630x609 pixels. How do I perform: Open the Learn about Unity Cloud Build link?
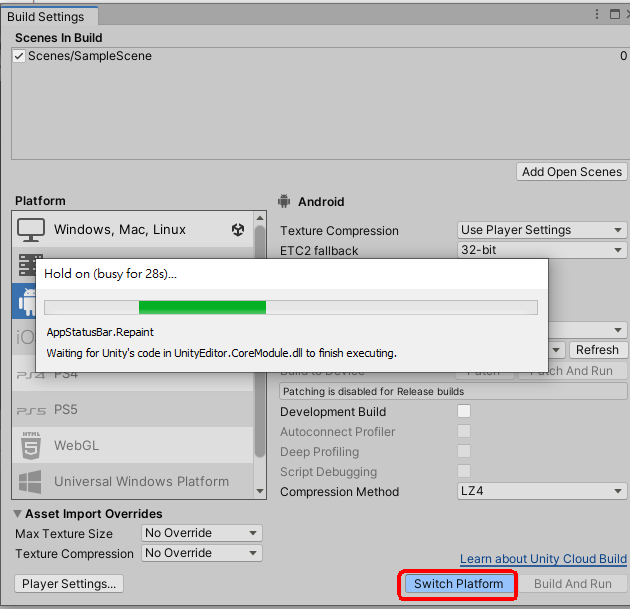[x=543, y=559]
